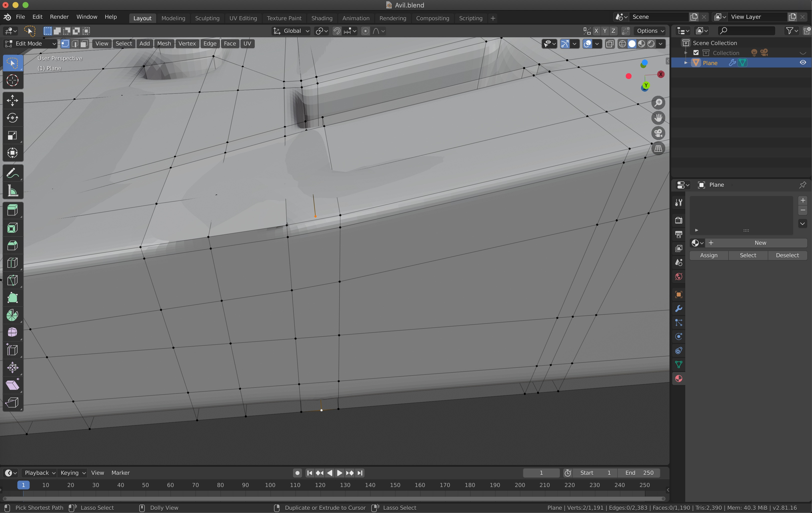Switch to edge select mode

pyautogui.click(x=75, y=43)
